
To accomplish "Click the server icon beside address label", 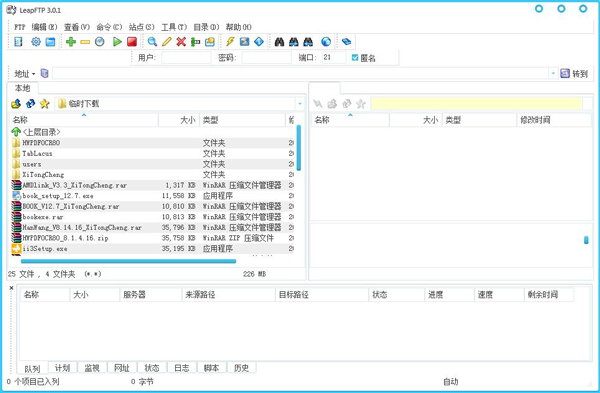I will [44, 73].
